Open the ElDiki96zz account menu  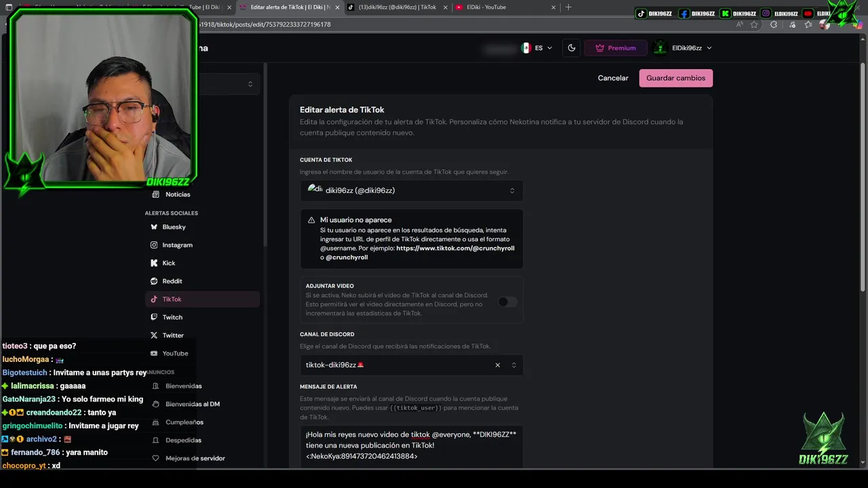point(683,48)
